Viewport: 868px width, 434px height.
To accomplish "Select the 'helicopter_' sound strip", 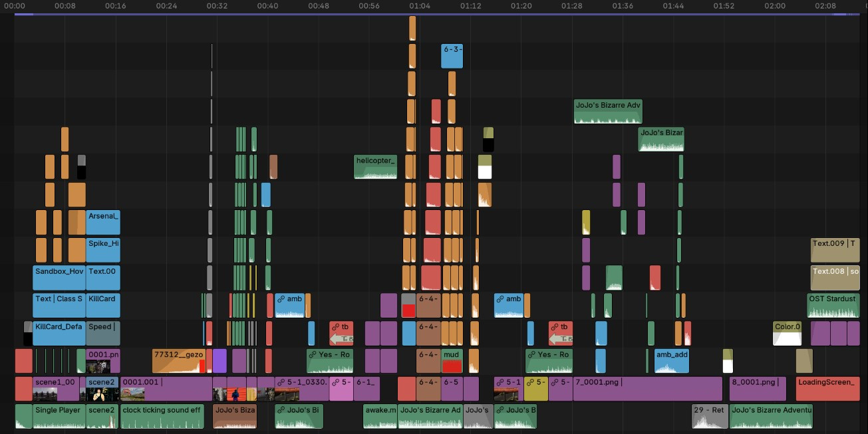I will (375, 167).
